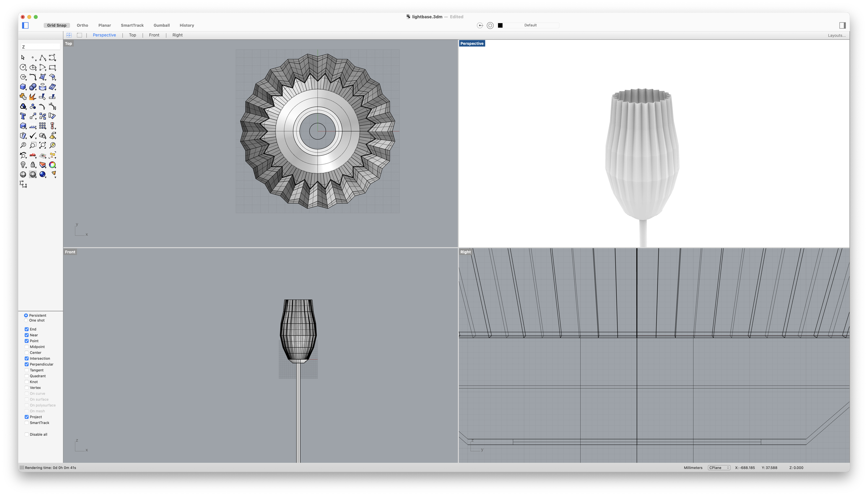This screenshot has height=496, width=868.
Task: Open Layouts menu at top right
Action: coord(837,35)
